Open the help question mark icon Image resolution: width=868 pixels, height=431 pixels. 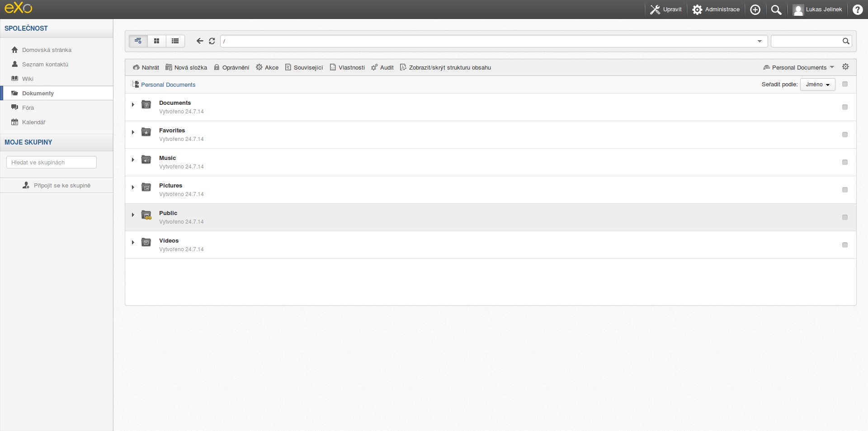857,9
